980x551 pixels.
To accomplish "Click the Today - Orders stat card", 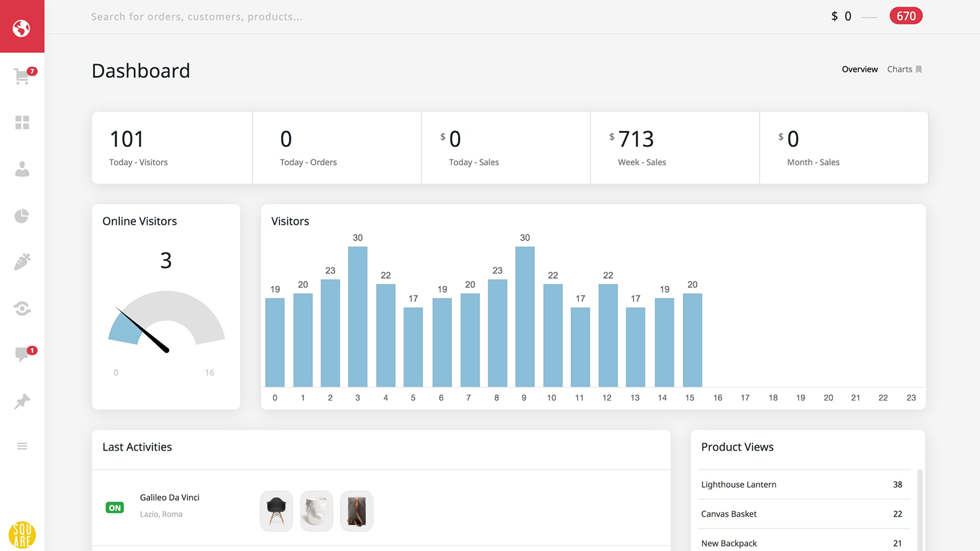I will tap(337, 148).
